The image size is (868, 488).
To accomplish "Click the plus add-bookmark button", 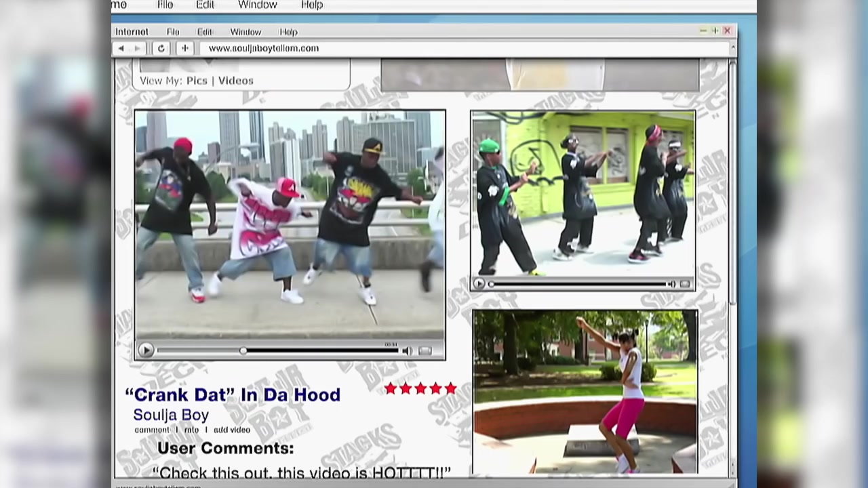I will coord(184,48).
